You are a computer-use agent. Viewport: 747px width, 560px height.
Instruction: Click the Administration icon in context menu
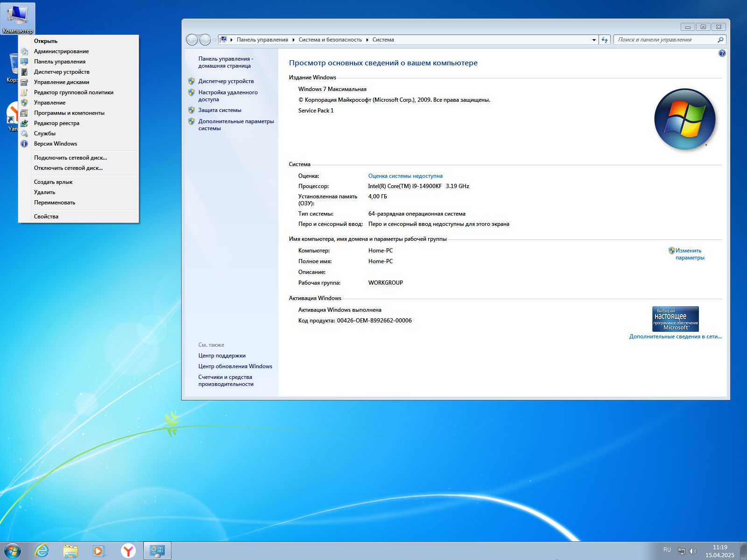coord(24,51)
